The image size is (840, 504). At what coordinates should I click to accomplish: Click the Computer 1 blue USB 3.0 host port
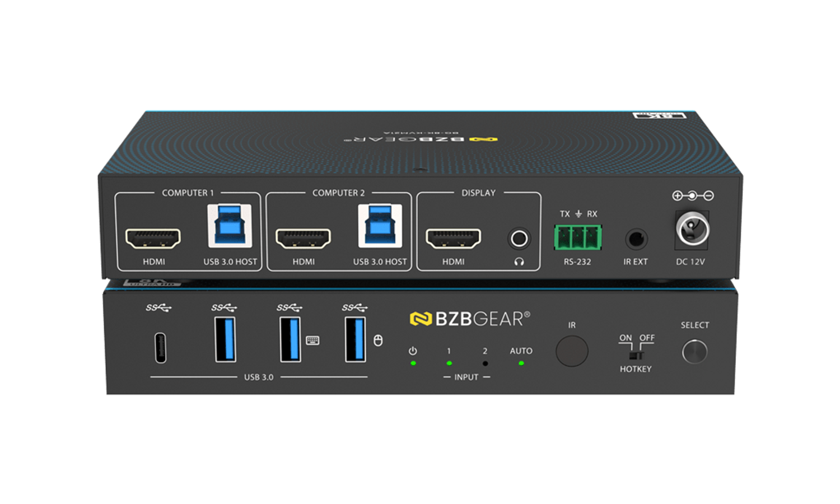(230, 226)
